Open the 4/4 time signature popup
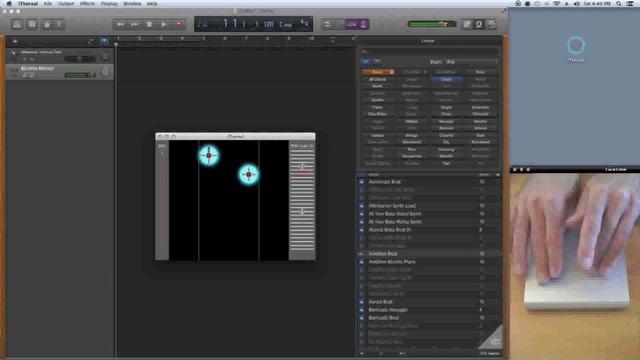 pos(304,23)
